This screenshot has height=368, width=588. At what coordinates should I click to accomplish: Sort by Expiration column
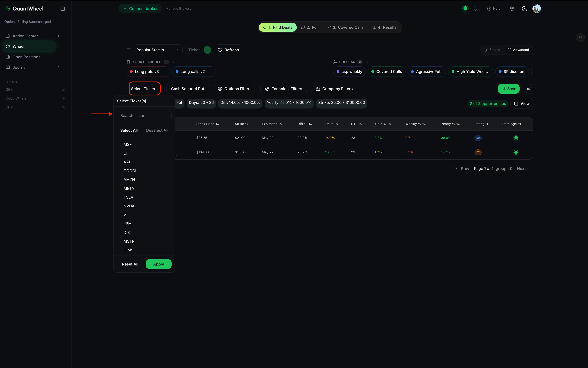coord(272,124)
